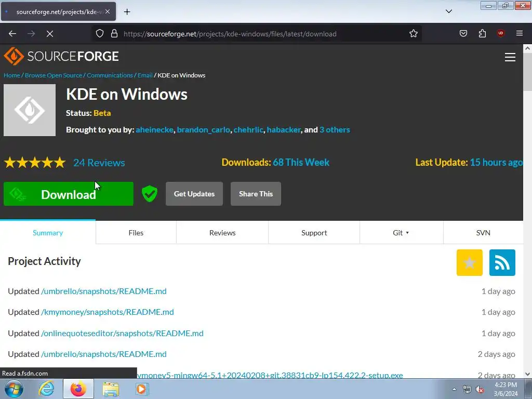This screenshot has height=399, width=532.
Task: Click muted volume tray icon
Action: (480, 389)
